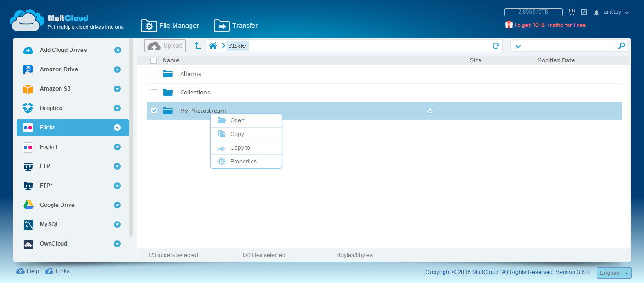
Task: Open the English language selector
Action: pyautogui.click(x=614, y=273)
